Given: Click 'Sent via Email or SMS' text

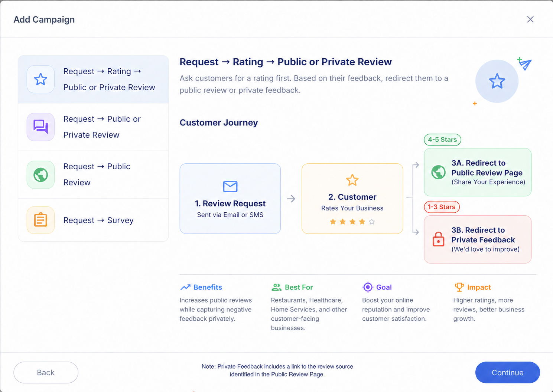Looking at the screenshot, I should [x=230, y=215].
